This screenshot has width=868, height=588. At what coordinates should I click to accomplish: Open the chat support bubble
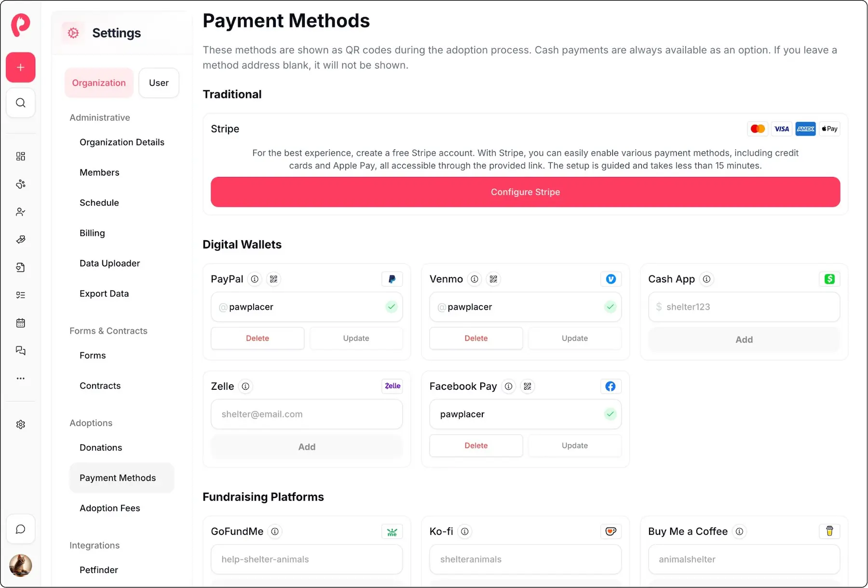point(20,529)
